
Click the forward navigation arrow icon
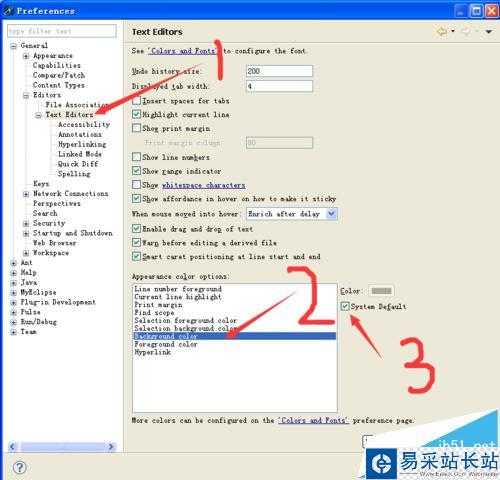466,32
